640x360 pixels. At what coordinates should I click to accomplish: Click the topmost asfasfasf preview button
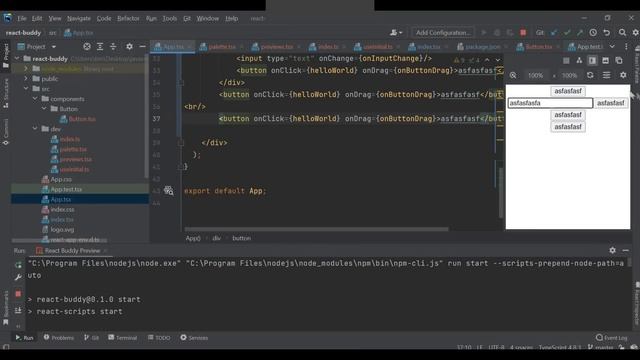point(568,91)
